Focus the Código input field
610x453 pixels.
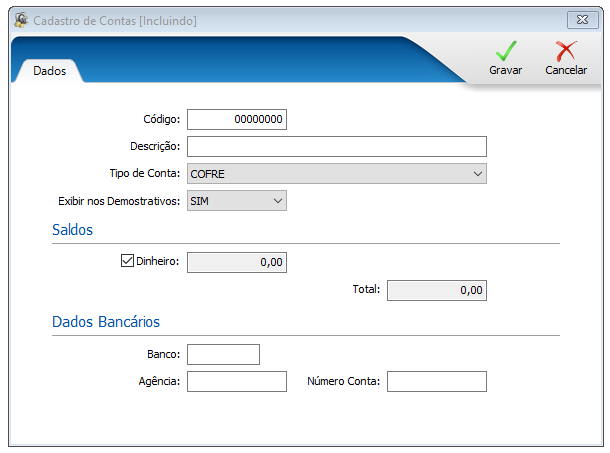[x=237, y=119]
